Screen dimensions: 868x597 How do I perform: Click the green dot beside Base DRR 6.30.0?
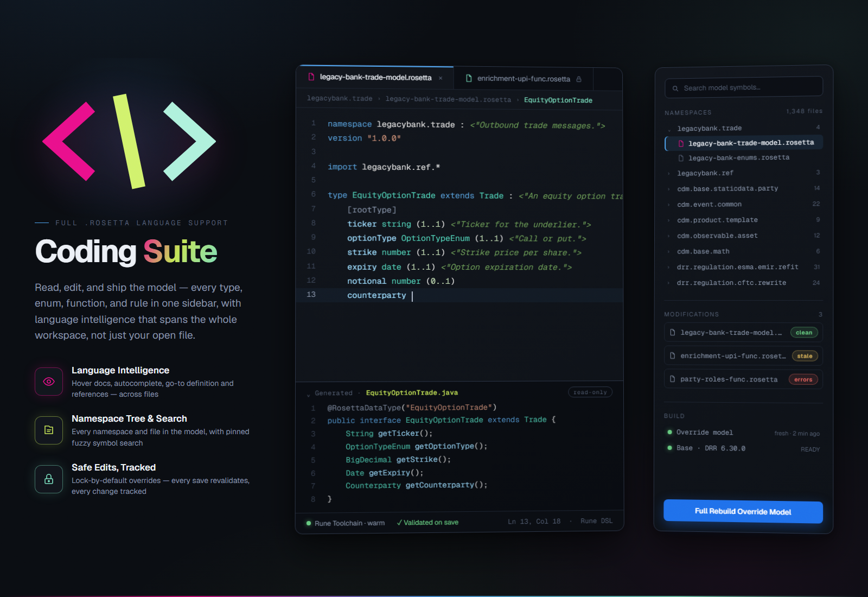(670, 448)
